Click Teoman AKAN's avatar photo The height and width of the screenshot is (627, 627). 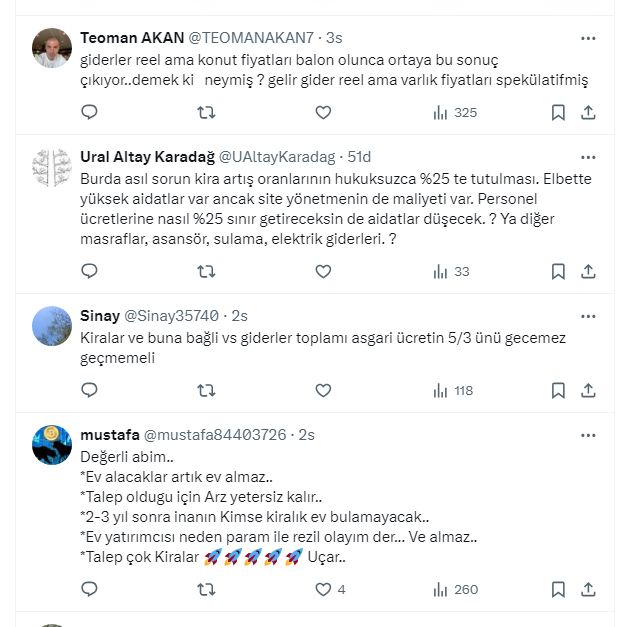pos(51,48)
